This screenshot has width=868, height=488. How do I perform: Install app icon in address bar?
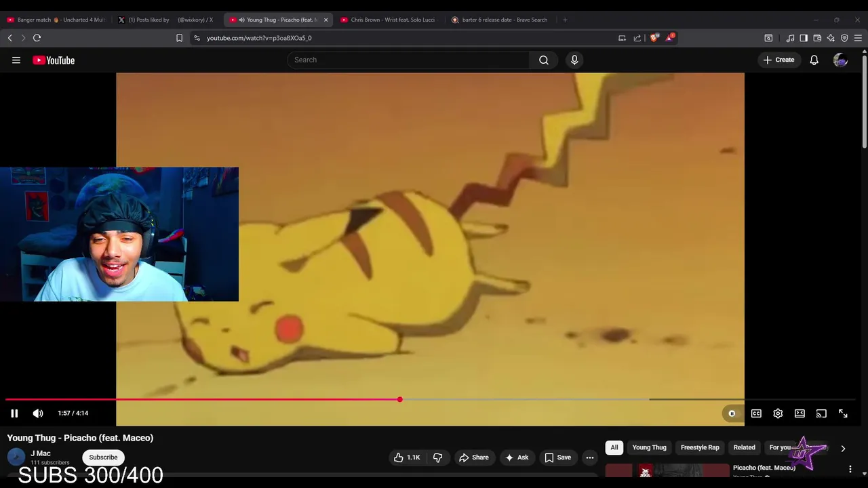point(622,38)
